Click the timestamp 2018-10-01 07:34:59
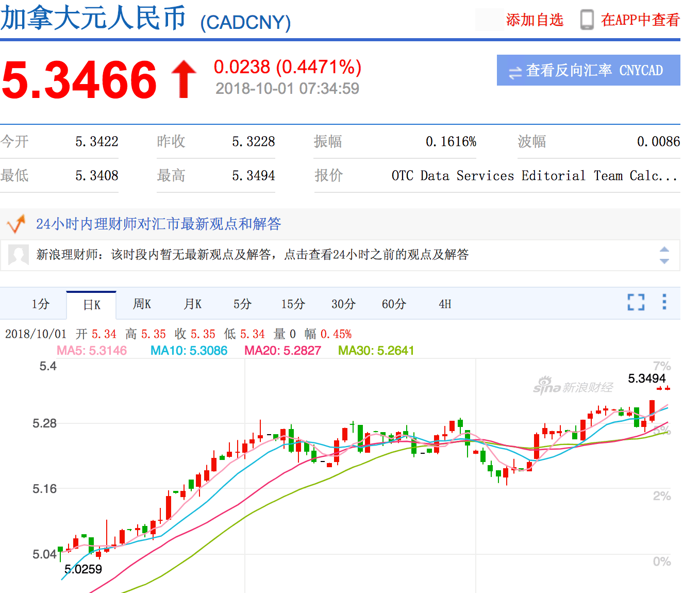This screenshot has width=700, height=593. [x=287, y=89]
